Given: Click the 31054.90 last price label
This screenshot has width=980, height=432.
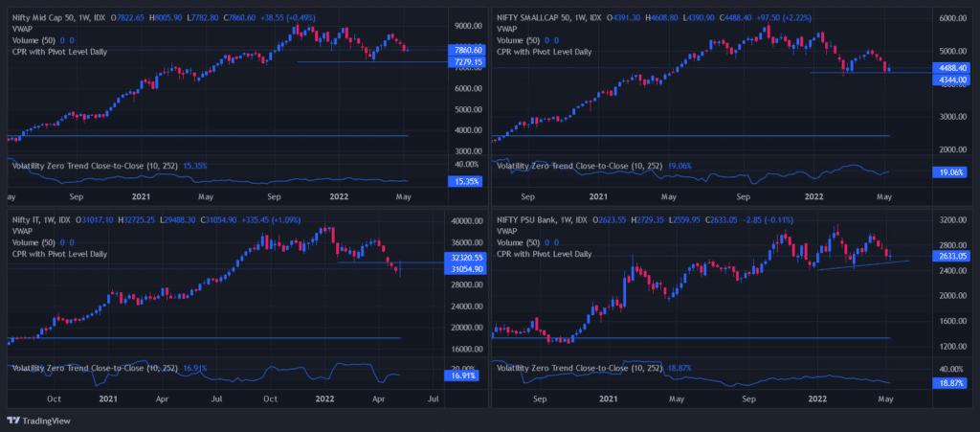Looking at the screenshot, I should (x=466, y=269).
